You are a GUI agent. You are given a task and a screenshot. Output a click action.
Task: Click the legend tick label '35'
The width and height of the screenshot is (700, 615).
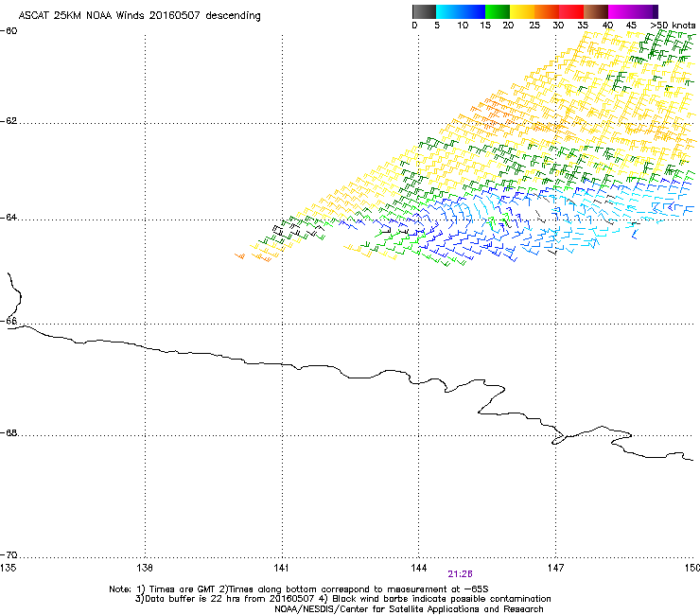[x=583, y=26]
